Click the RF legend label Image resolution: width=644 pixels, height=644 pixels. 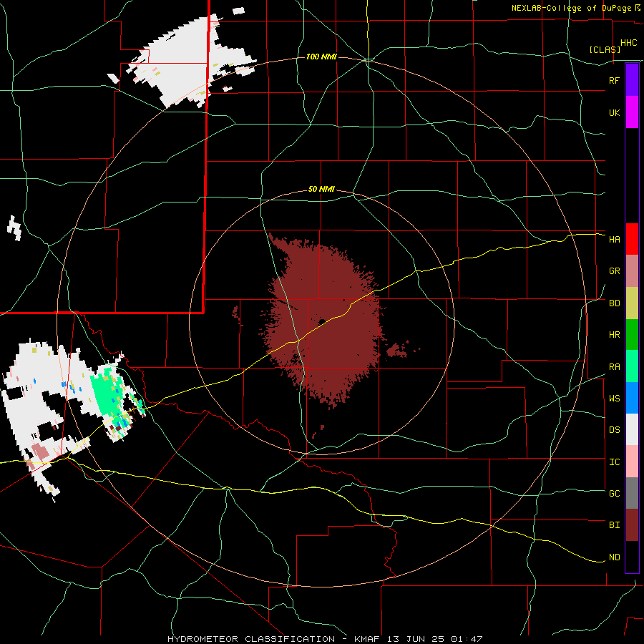(x=614, y=80)
